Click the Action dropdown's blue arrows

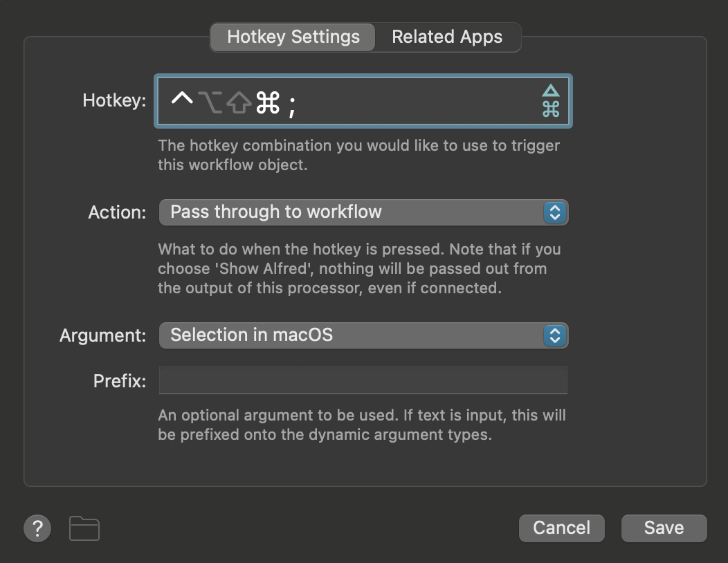coord(555,212)
